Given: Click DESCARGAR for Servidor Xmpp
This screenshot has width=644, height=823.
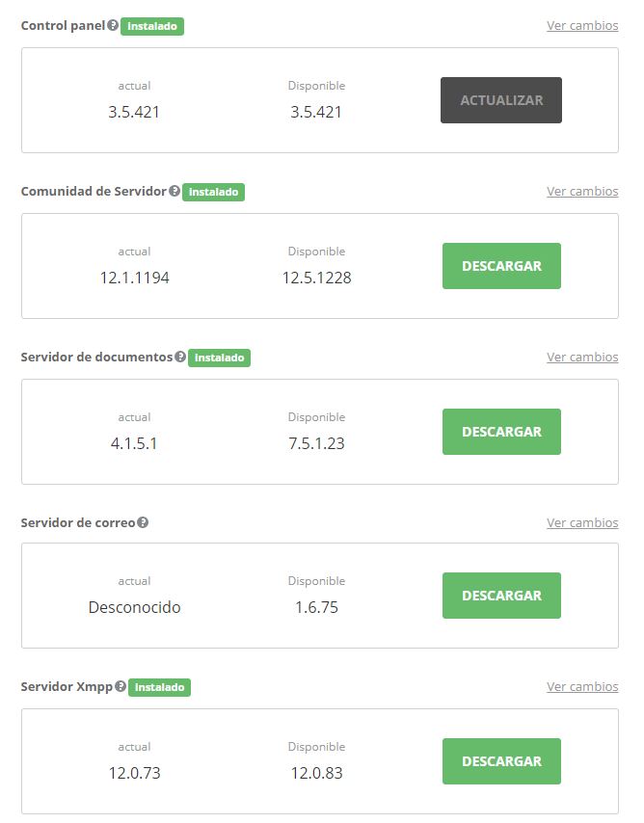Looking at the screenshot, I should tap(501, 761).
